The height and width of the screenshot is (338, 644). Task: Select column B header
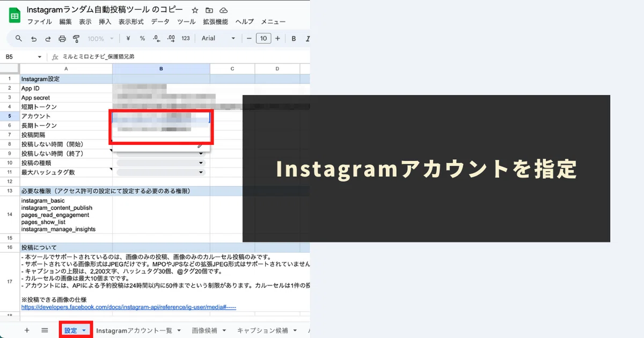[x=161, y=69]
